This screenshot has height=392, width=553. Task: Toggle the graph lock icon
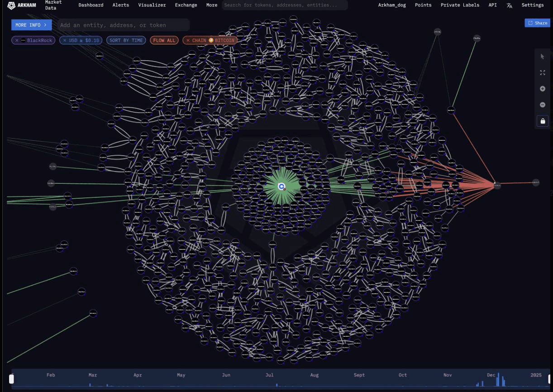click(543, 121)
